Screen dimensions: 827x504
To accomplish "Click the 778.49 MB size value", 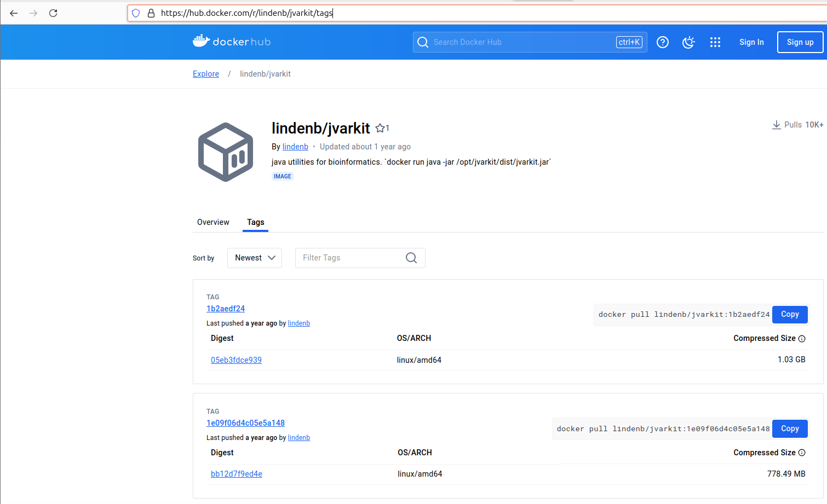I will click(786, 474).
